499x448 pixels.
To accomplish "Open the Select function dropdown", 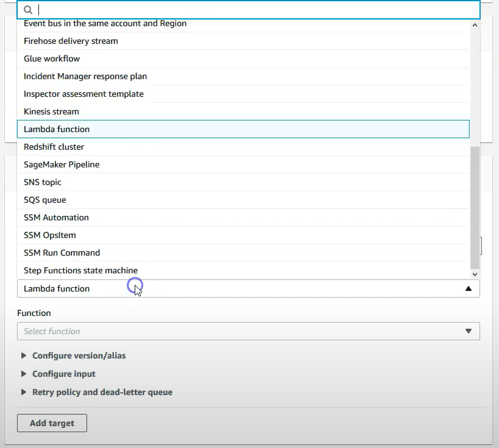I will pos(248,331).
